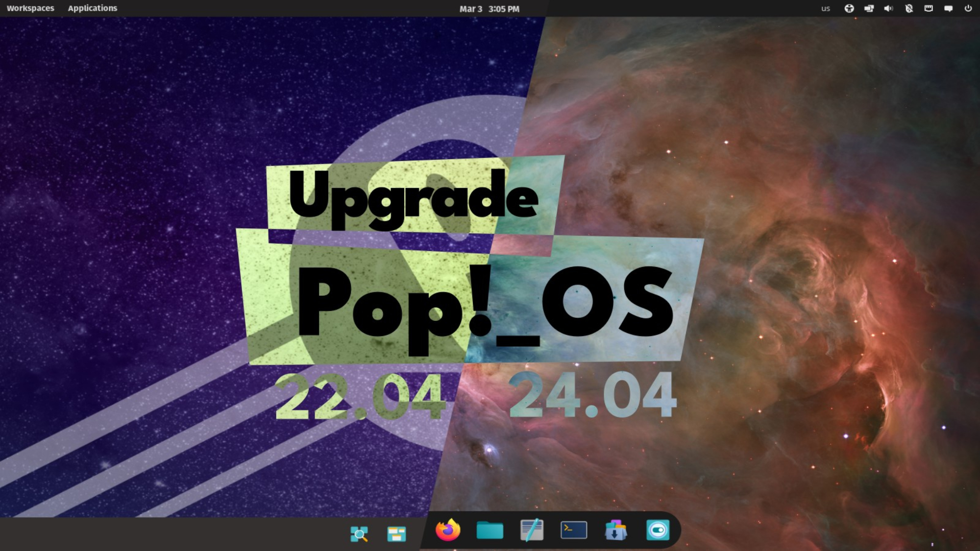Image resolution: width=980 pixels, height=551 pixels.
Task: Click the date and time clock
Action: pos(489,9)
